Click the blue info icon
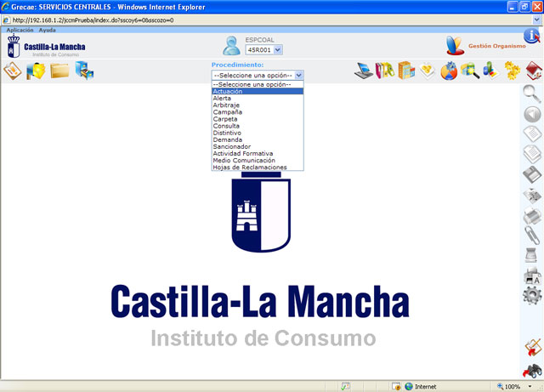 click(531, 36)
